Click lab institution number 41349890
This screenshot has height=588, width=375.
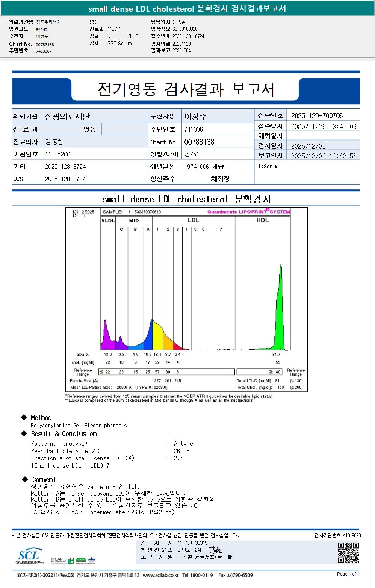coord(352,535)
